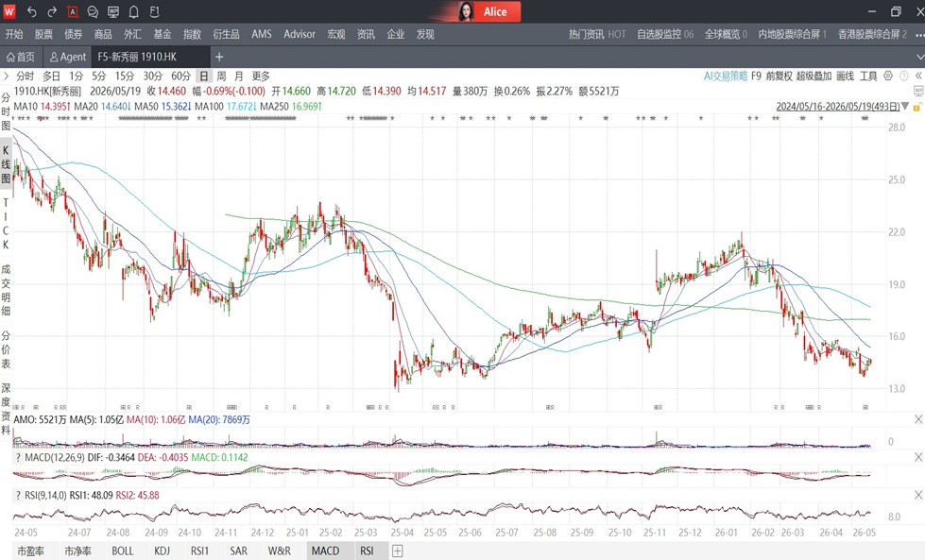
Task: Collapse right panel with double chevron
Action: point(918,76)
